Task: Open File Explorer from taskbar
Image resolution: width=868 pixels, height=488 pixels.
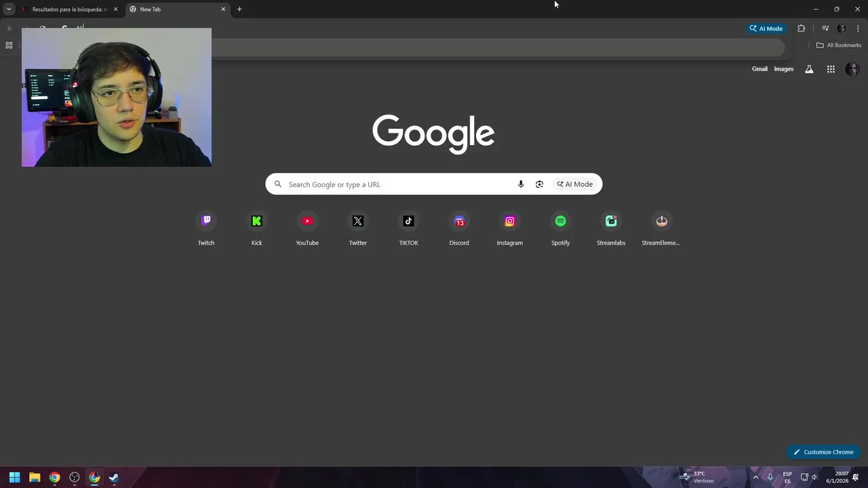Action: tap(35, 477)
